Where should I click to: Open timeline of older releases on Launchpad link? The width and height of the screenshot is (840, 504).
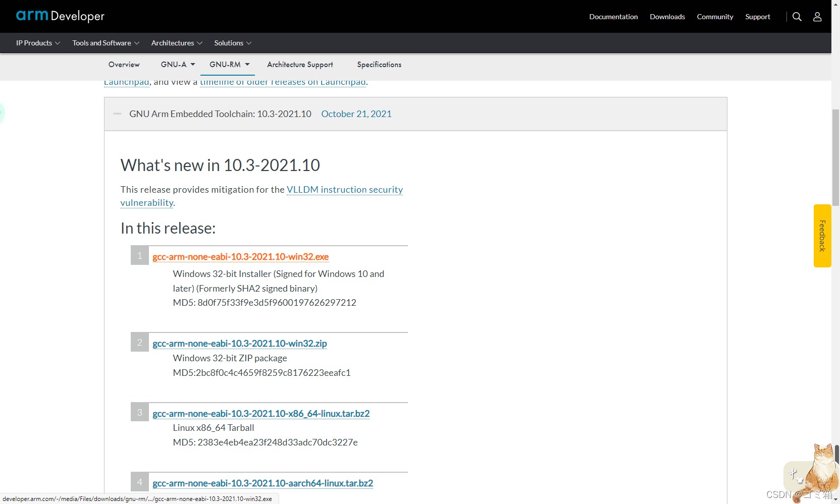(x=283, y=82)
